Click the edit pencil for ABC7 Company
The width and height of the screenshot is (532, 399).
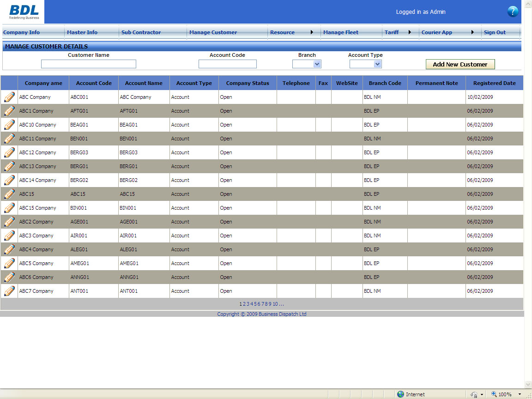point(9,291)
